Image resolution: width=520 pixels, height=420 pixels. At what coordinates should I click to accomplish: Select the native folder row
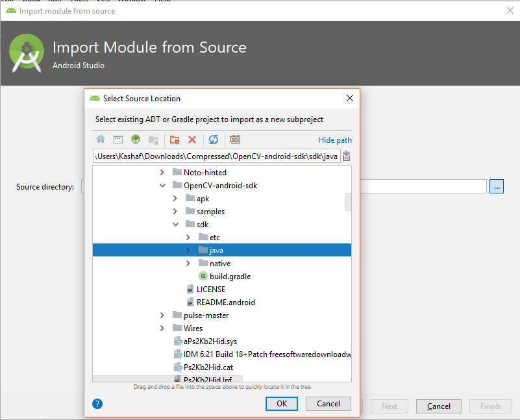[x=222, y=263]
